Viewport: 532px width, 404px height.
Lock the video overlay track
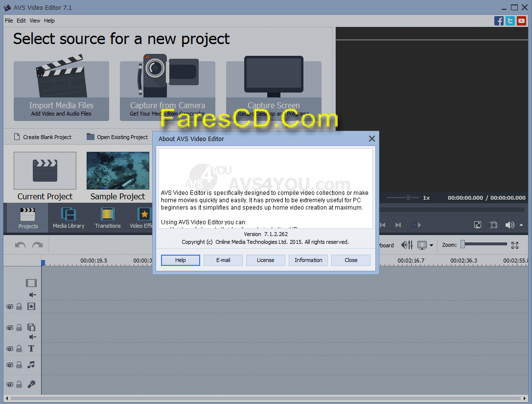(20, 328)
